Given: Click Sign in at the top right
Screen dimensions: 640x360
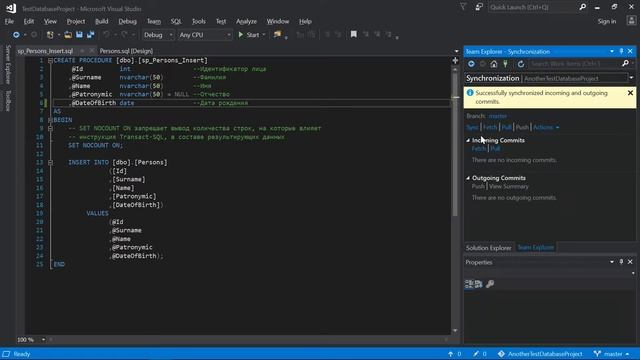Looking at the screenshot, I should 607,21.
